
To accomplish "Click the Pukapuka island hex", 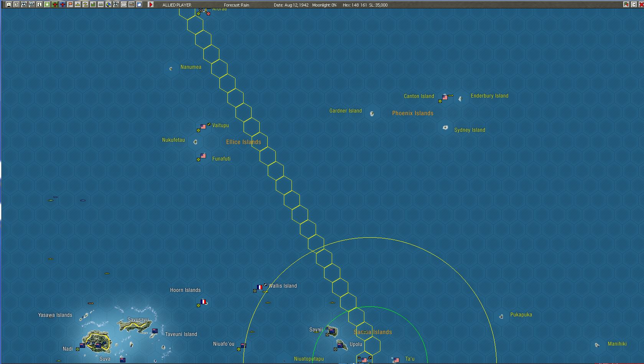I will 501,317.
